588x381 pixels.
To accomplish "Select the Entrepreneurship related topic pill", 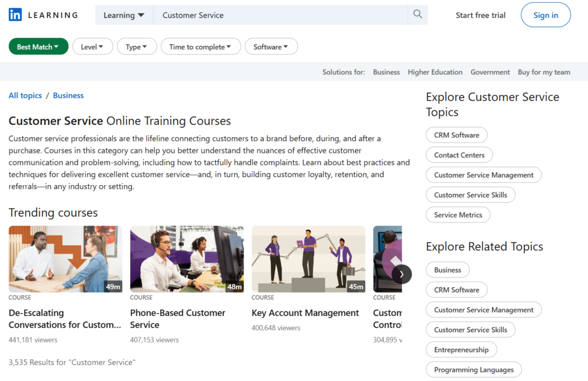I will pyautogui.click(x=461, y=349).
